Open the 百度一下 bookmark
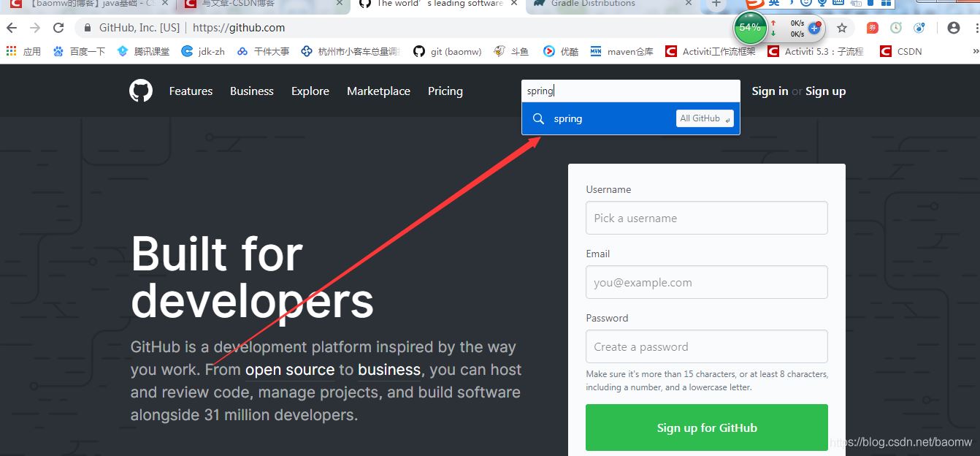The image size is (980, 456). point(79,51)
